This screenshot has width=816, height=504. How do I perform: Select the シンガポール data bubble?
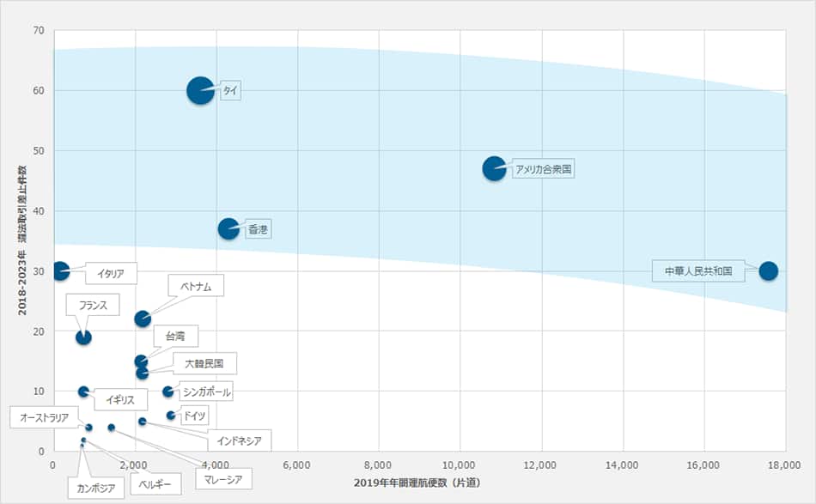click(168, 392)
